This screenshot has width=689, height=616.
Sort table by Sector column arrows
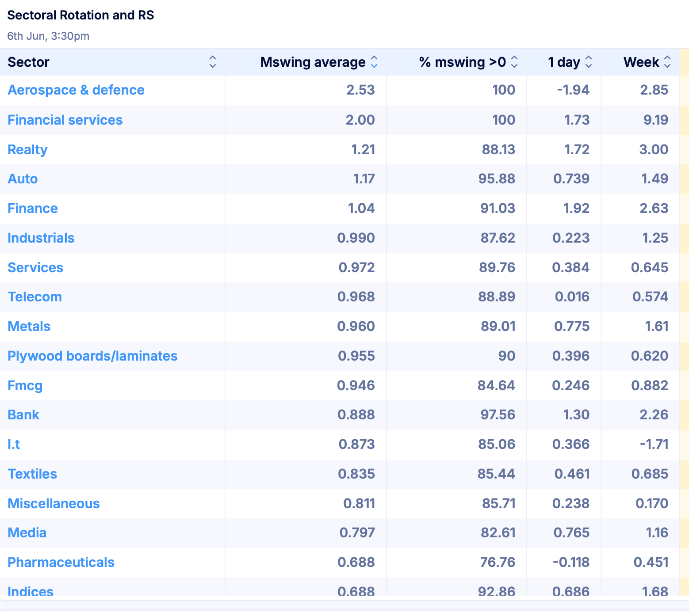click(213, 62)
